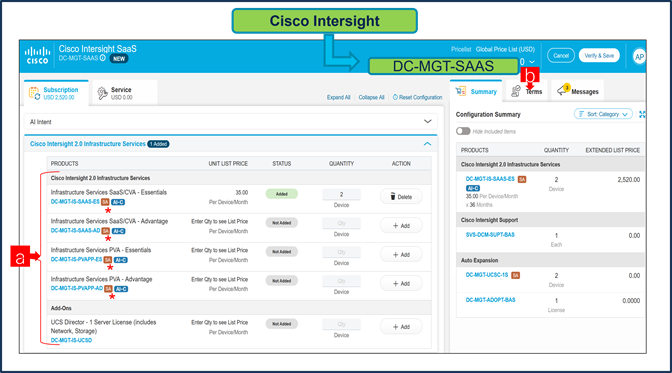Click AI-C badge next to DC-MGT-IS-PVAPP-AD

(121, 289)
